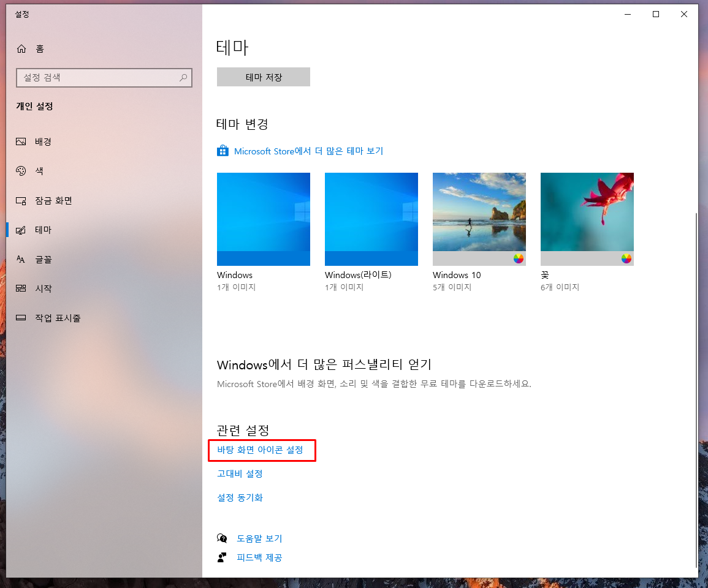Open the 홈 settings page
708x588 pixels.
[x=104, y=49]
